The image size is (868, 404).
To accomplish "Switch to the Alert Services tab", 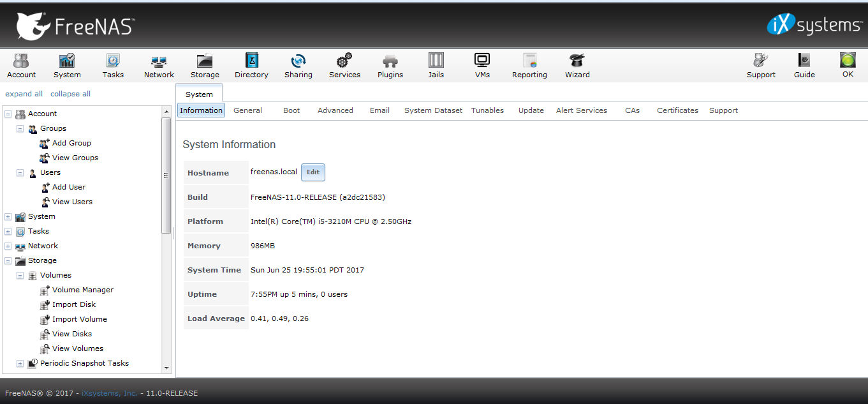I will pyautogui.click(x=582, y=110).
